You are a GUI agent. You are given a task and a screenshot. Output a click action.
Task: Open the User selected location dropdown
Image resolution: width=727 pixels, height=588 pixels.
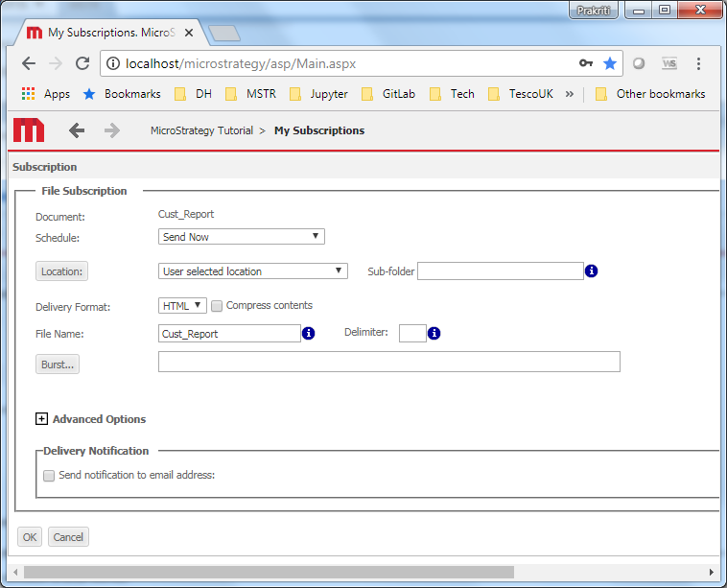click(x=252, y=271)
